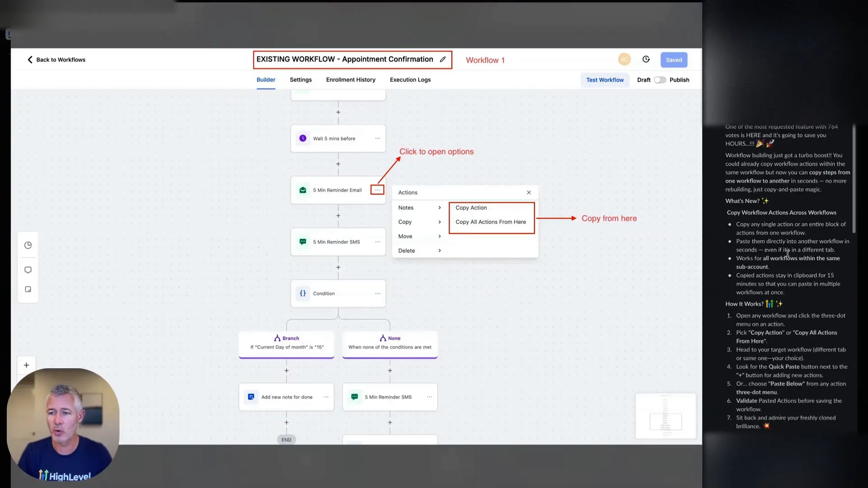
Task: Click the workflow title text
Action: pos(344,59)
